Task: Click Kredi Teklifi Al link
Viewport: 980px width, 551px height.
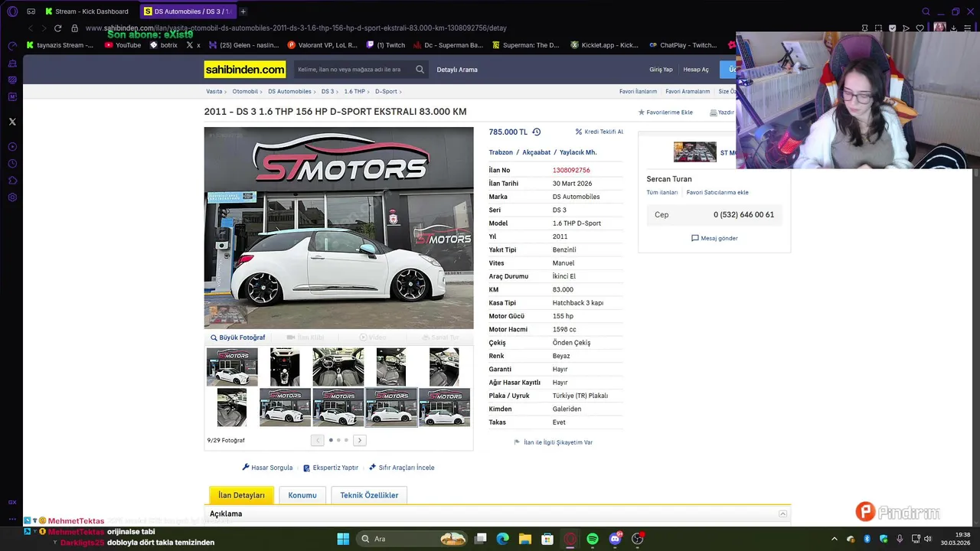Action: [x=599, y=132]
